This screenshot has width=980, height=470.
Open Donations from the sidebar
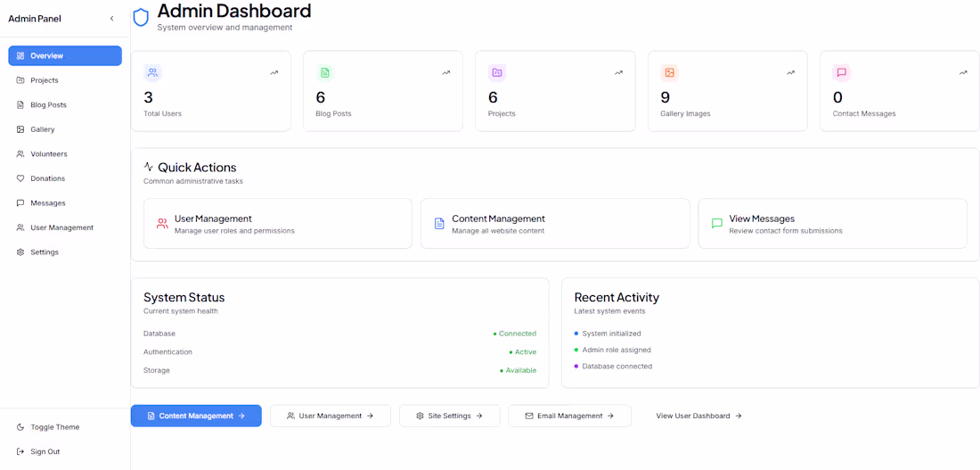(47, 178)
